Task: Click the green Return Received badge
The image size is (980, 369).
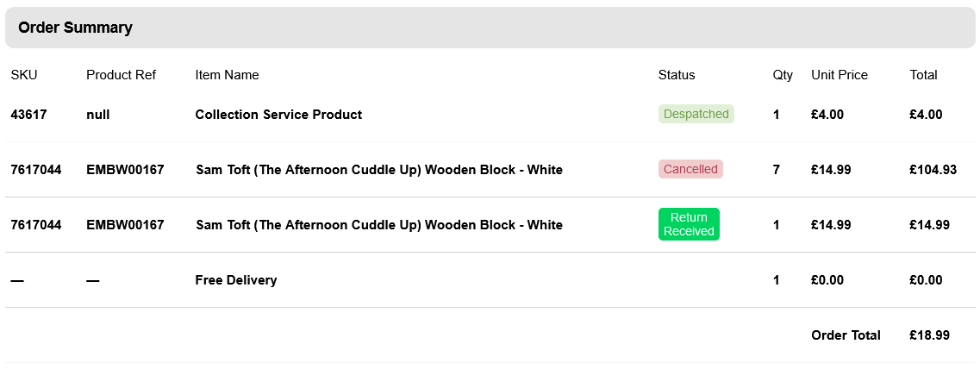Action: [689, 224]
